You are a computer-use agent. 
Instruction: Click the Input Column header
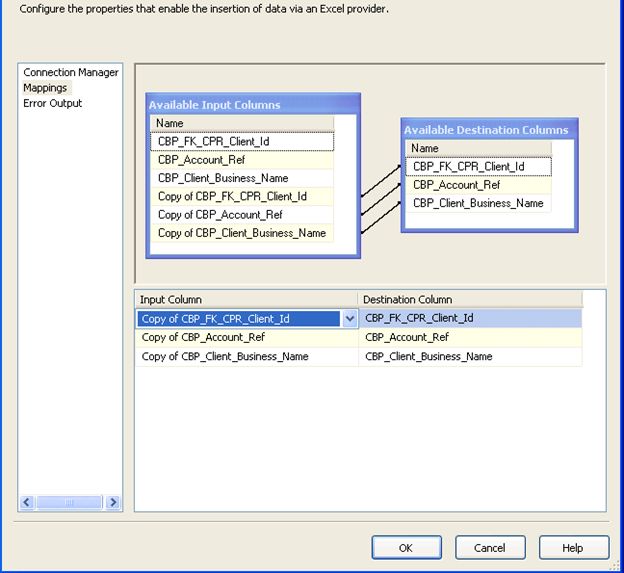point(247,300)
